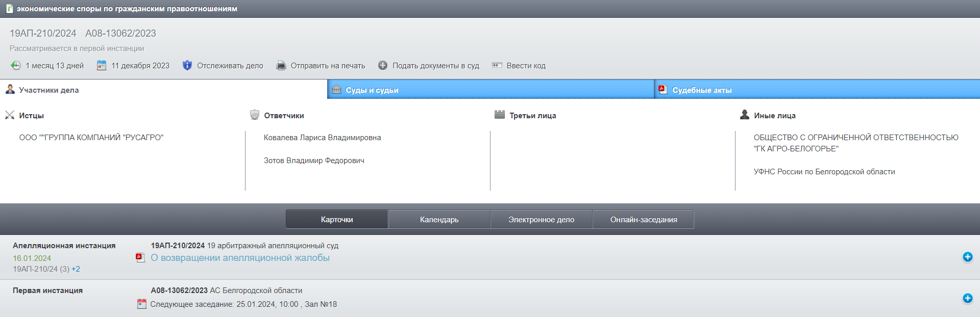
Task: Click the person icon on Участники дела tab
Action: point(10,90)
